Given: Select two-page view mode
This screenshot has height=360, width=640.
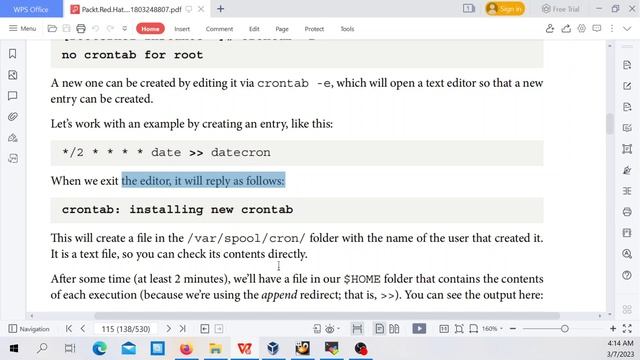Looking at the screenshot, I should 394,329.
